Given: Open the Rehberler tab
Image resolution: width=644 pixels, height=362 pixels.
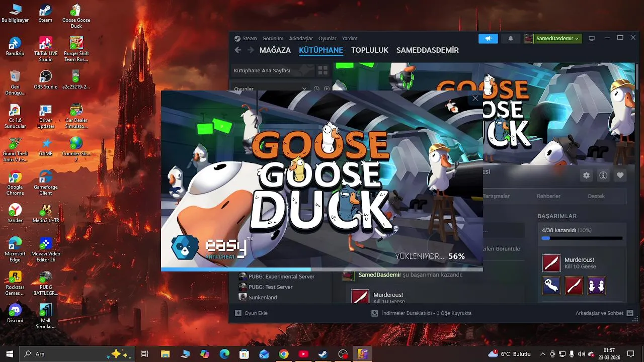Looking at the screenshot, I should [x=548, y=196].
